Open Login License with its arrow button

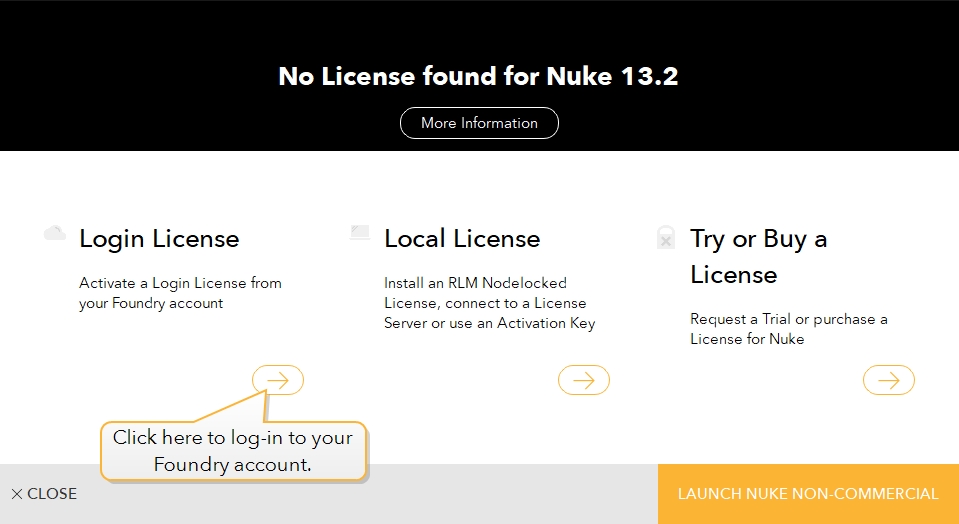pos(278,380)
